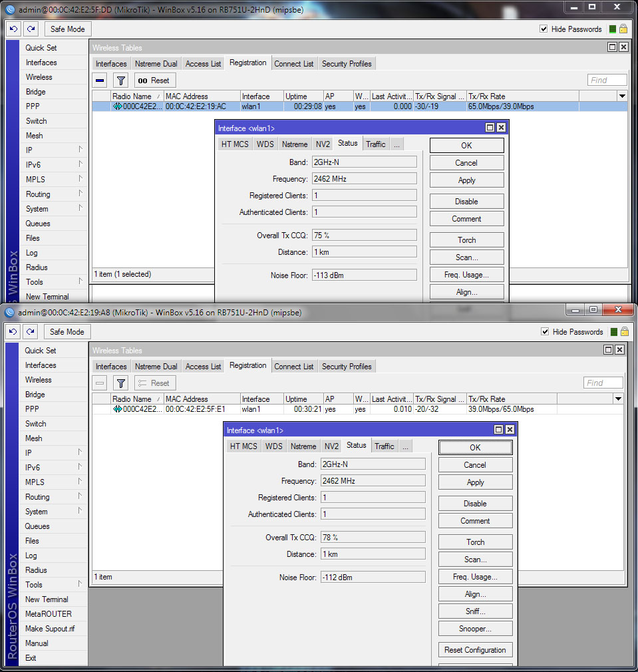Sort by Uptime column in bottom table
This screenshot has height=672, width=638.
pyautogui.click(x=303, y=399)
